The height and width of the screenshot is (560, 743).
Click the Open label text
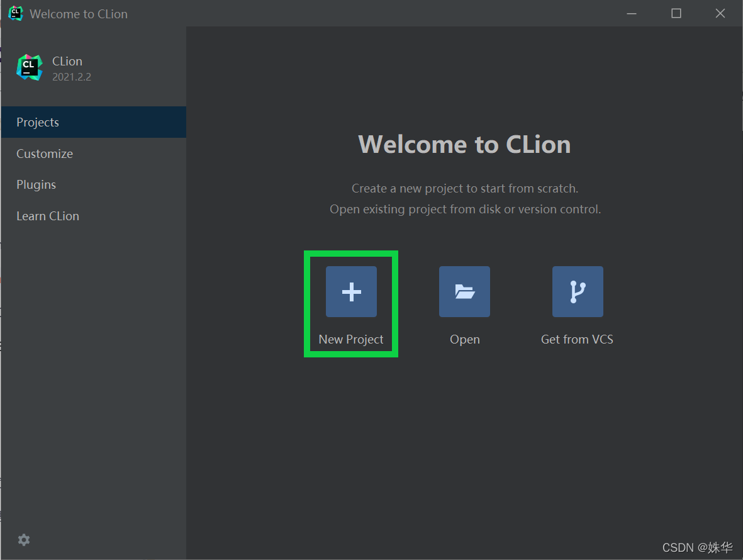[465, 340]
